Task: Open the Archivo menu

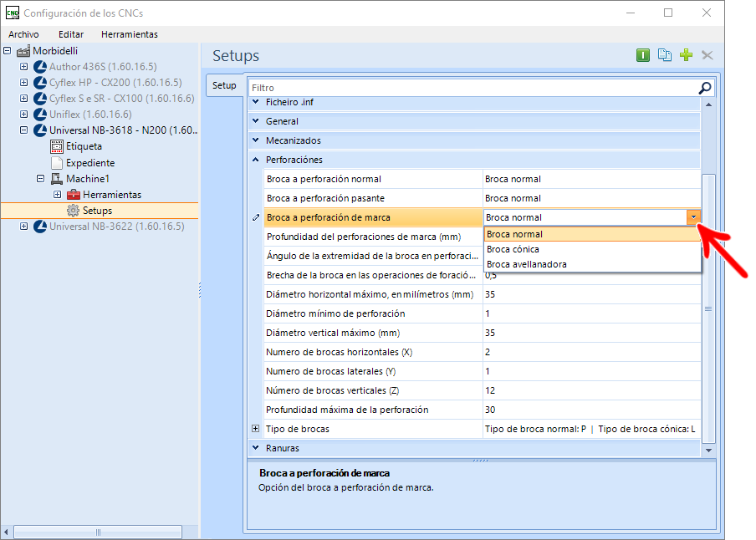Action: (23, 34)
